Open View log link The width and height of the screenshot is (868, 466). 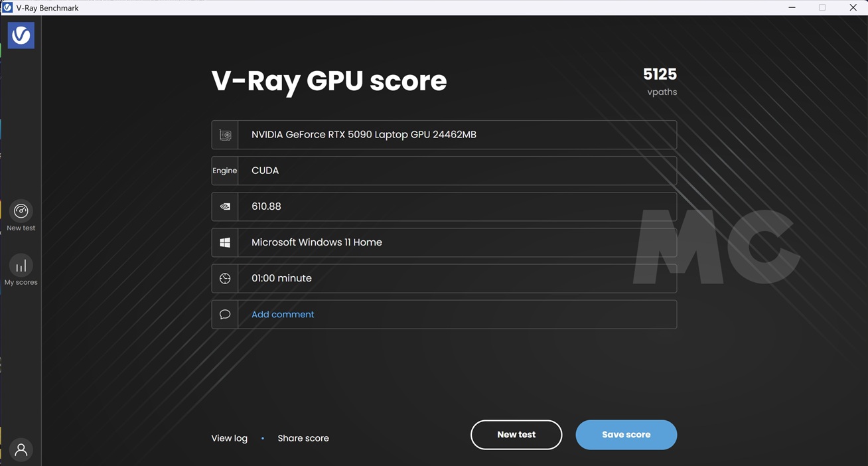tap(230, 438)
